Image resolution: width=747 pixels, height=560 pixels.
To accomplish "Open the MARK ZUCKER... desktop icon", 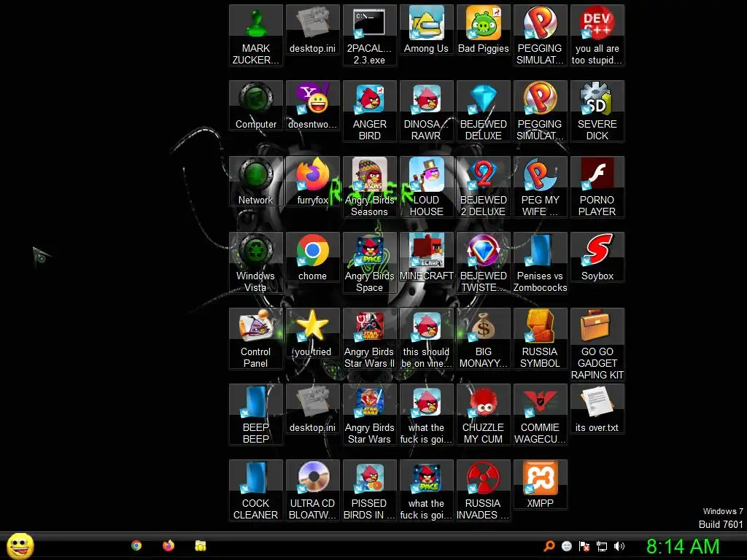I will click(x=256, y=35).
